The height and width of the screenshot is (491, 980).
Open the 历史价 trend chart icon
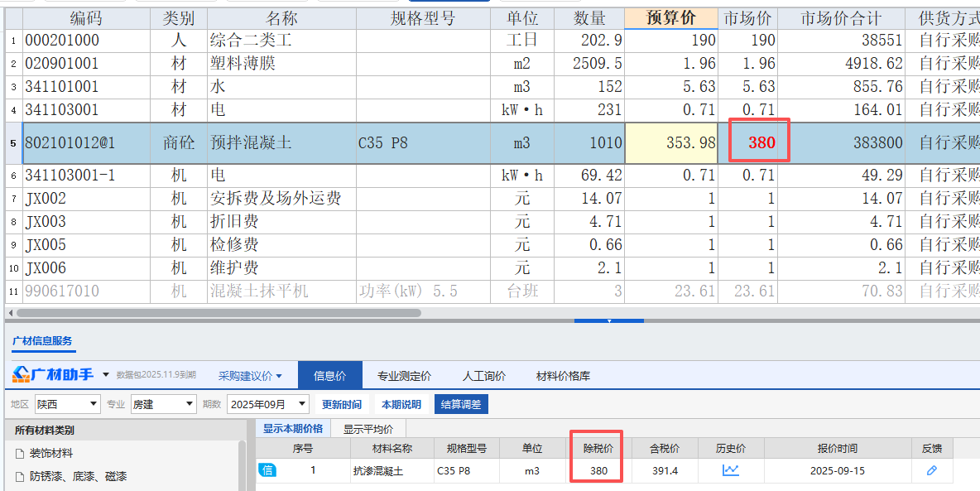tap(732, 469)
